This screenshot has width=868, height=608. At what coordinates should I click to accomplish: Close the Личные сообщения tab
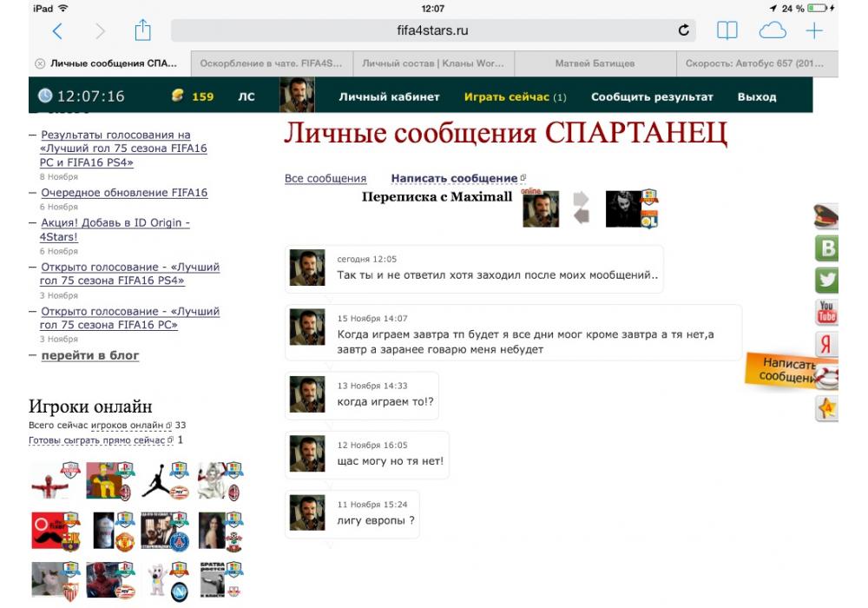point(40,63)
